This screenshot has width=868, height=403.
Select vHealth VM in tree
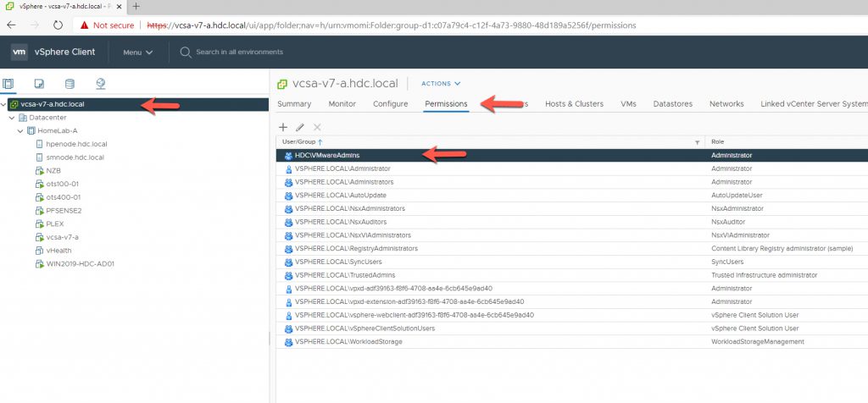(x=58, y=251)
